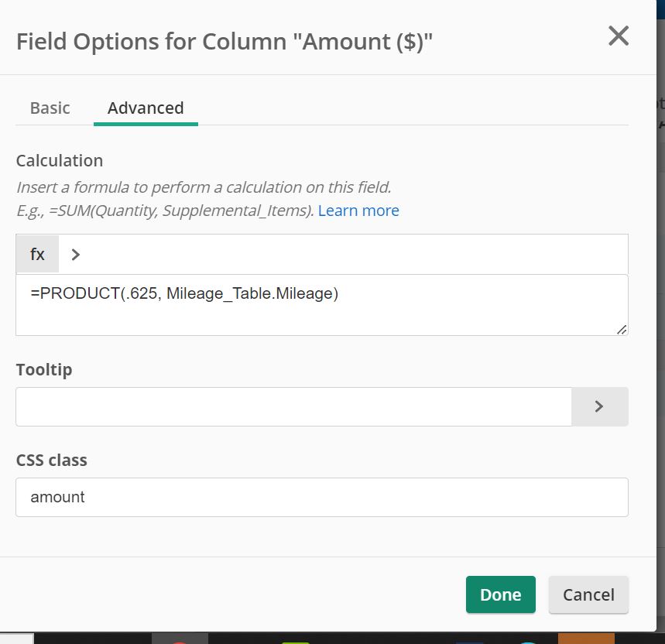Click the white taskbar box at bottom-left

coord(16,639)
